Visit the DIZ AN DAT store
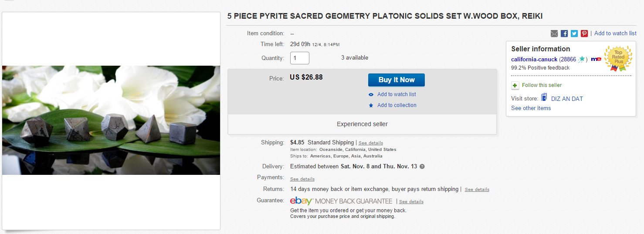This screenshot has height=234, width=644. point(567,99)
